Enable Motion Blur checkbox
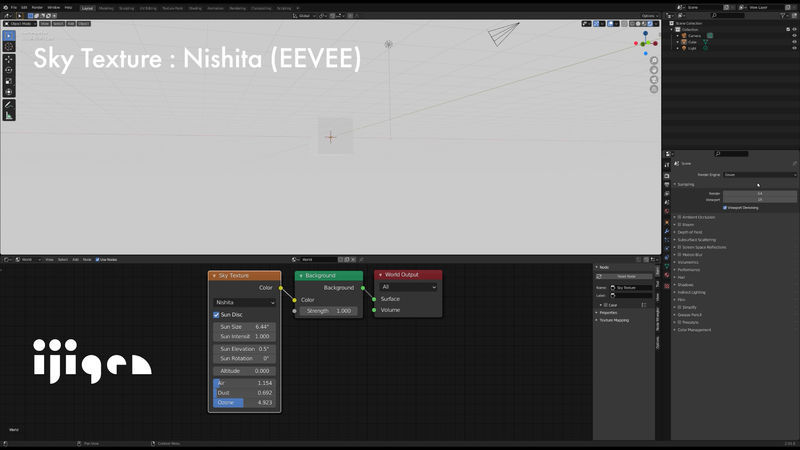Screen dimensions: 800x450 [x=680, y=255]
